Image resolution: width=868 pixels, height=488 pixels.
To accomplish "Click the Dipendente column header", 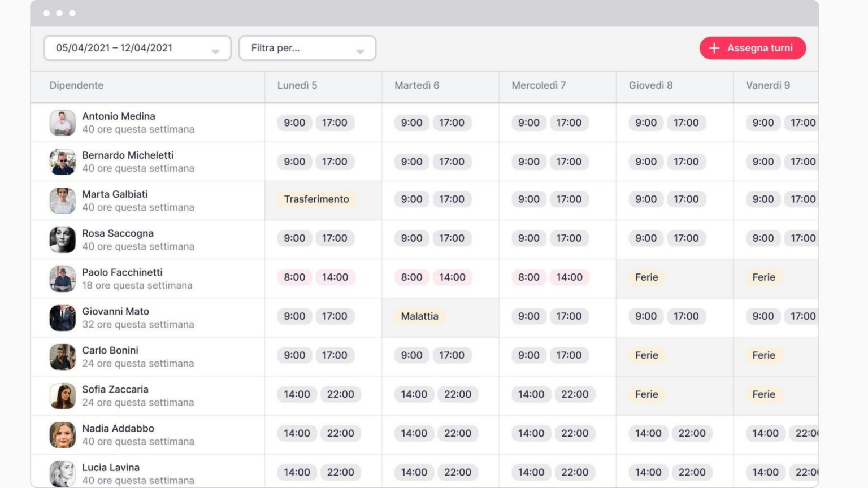I will [x=76, y=85].
